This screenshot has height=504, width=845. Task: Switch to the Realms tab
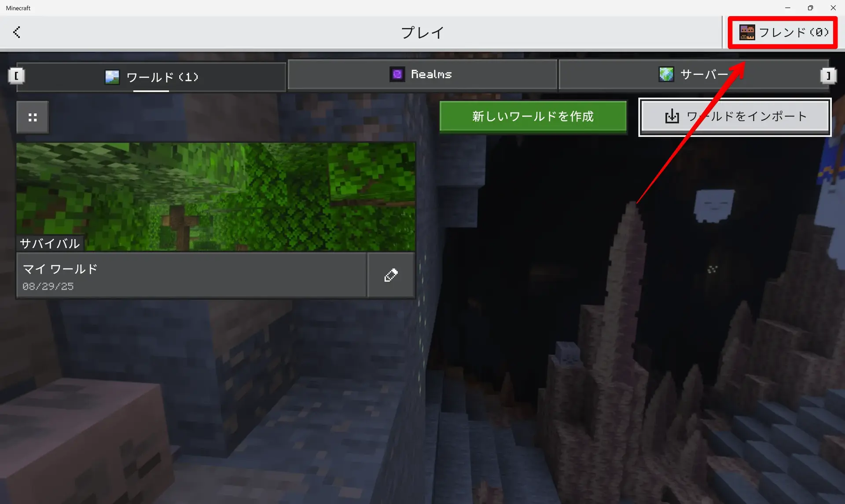coord(422,74)
